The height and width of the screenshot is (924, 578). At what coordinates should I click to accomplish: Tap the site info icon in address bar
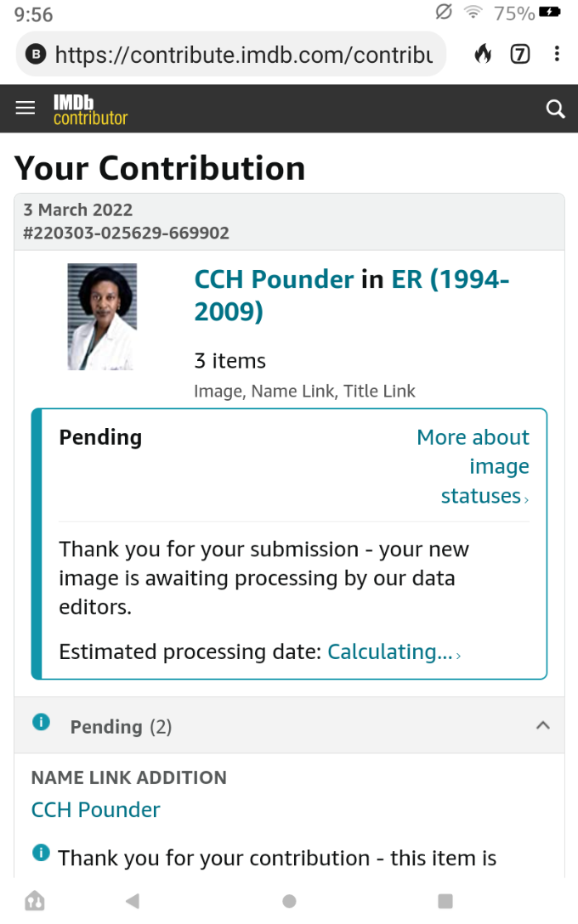click(x=36, y=55)
